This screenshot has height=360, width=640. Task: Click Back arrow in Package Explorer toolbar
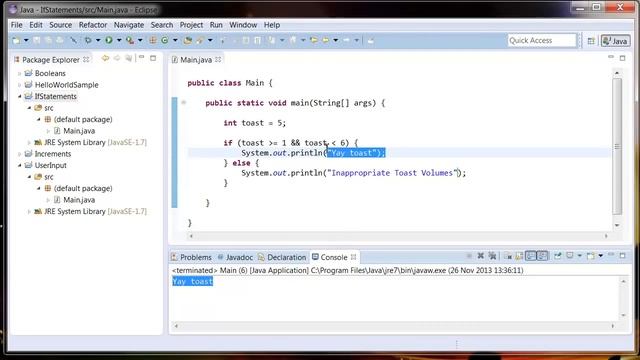[x=105, y=59]
